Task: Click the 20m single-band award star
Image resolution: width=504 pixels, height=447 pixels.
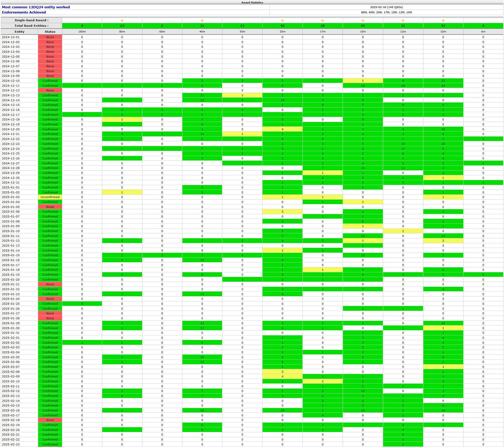Action: click(282, 20)
